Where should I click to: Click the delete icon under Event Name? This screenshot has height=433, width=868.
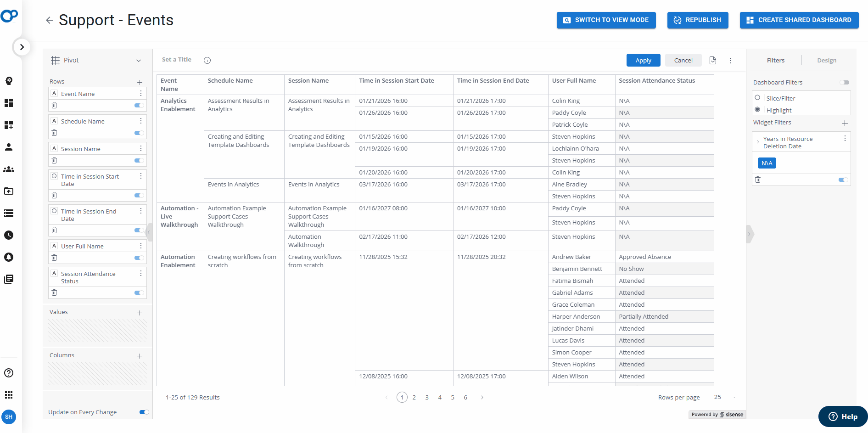point(54,105)
